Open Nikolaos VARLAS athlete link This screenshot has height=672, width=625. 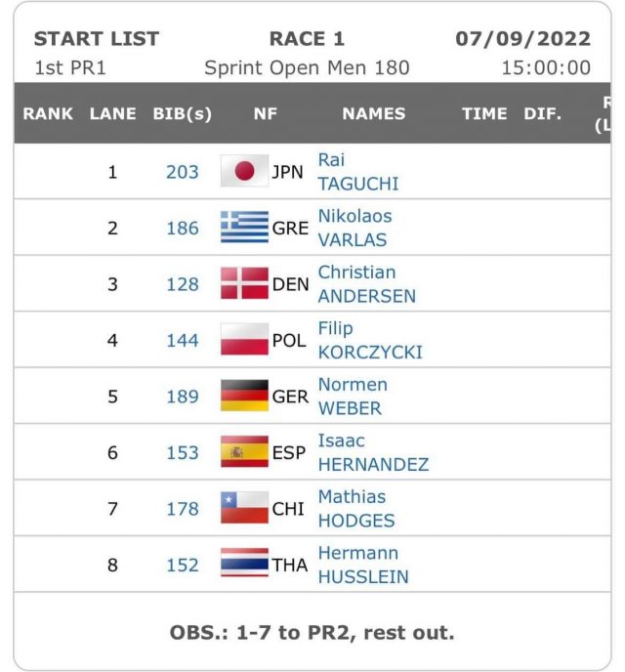pyautogui.click(x=354, y=228)
